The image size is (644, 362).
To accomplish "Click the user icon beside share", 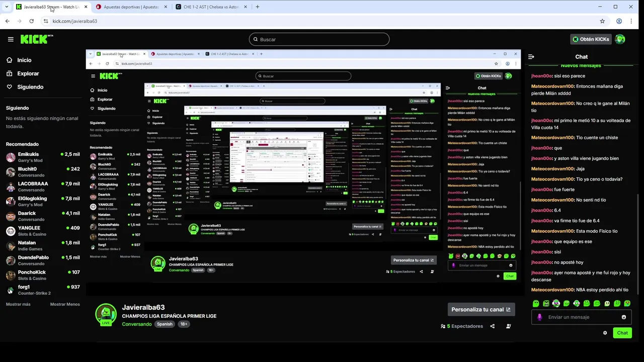I will coord(508,326).
